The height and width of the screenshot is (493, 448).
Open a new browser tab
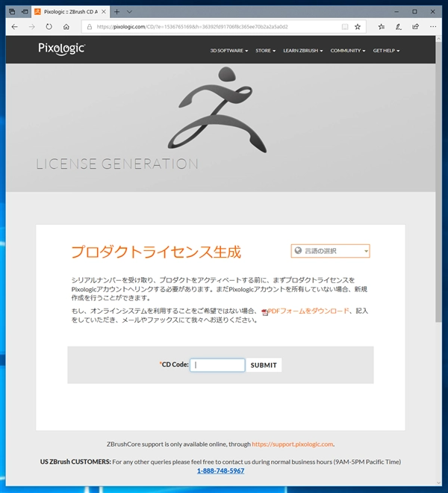(x=116, y=12)
